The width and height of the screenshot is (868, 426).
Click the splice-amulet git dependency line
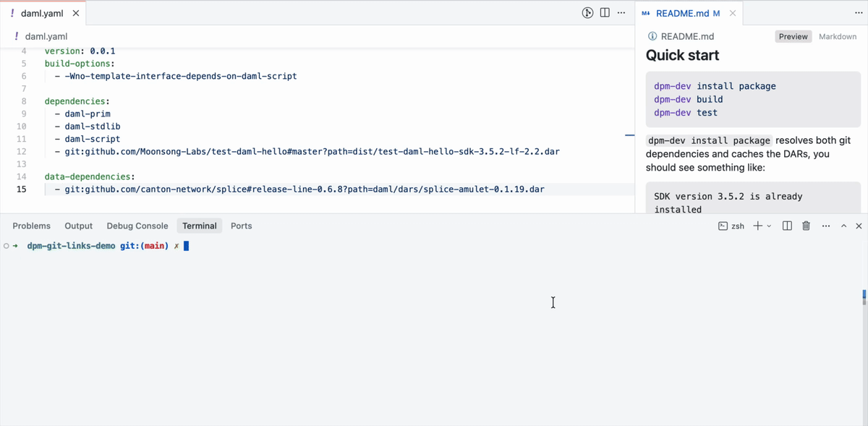[x=299, y=189]
